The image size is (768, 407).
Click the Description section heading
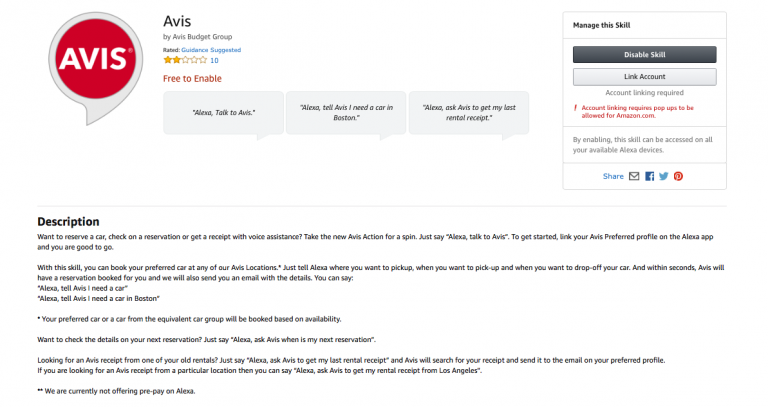[68, 221]
